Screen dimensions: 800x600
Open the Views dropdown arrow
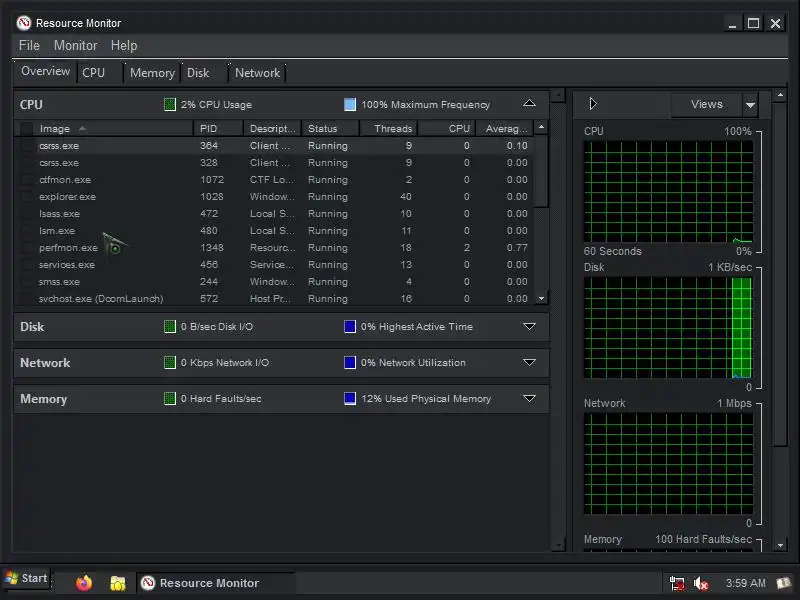tap(750, 105)
